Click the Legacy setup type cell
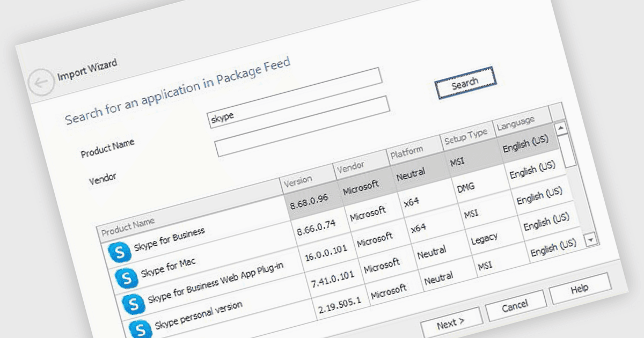This screenshot has height=338, width=644. (484, 238)
